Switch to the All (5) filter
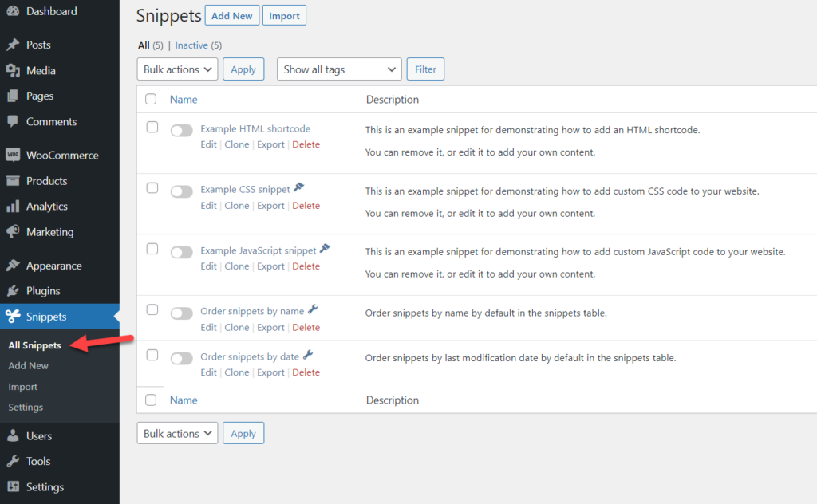This screenshot has width=817, height=504. tap(151, 45)
